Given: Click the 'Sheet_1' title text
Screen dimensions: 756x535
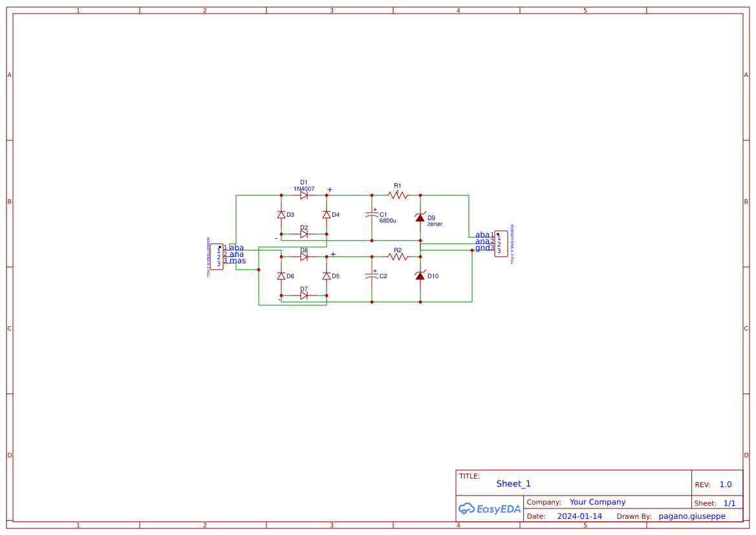Looking at the screenshot, I should (x=513, y=484).
